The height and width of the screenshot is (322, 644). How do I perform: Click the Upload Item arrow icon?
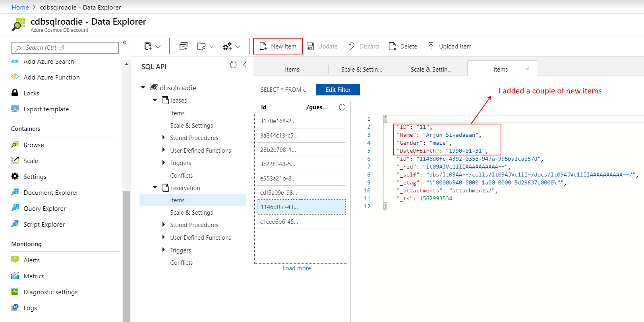pos(431,47)
